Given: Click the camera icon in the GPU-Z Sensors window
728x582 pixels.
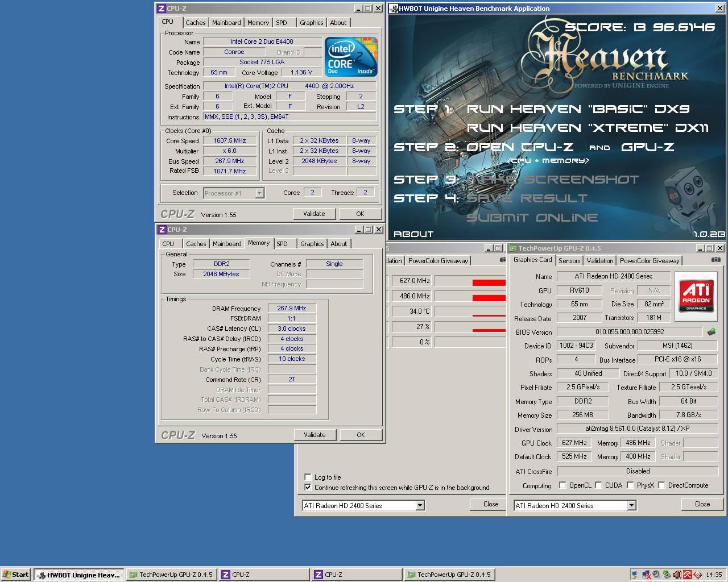Looking at the screenshot, I should 502,260.
